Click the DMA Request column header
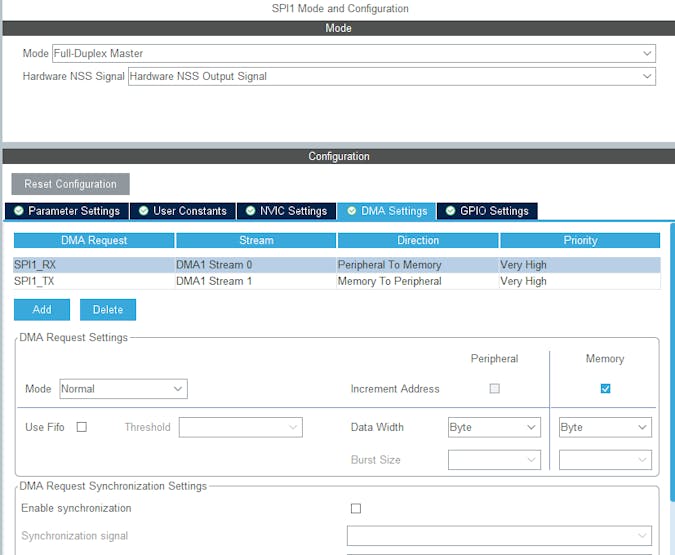Screen dimensions: 675x555 (x=94, y=240)
